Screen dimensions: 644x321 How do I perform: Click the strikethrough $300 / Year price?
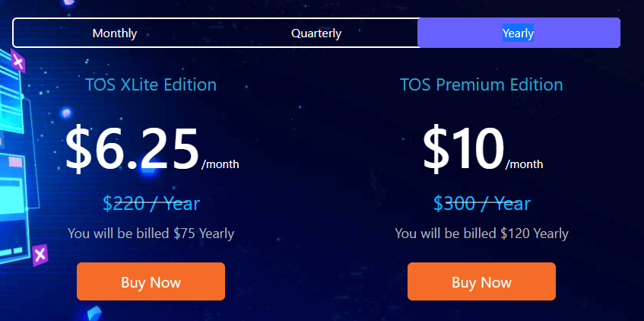482,203
